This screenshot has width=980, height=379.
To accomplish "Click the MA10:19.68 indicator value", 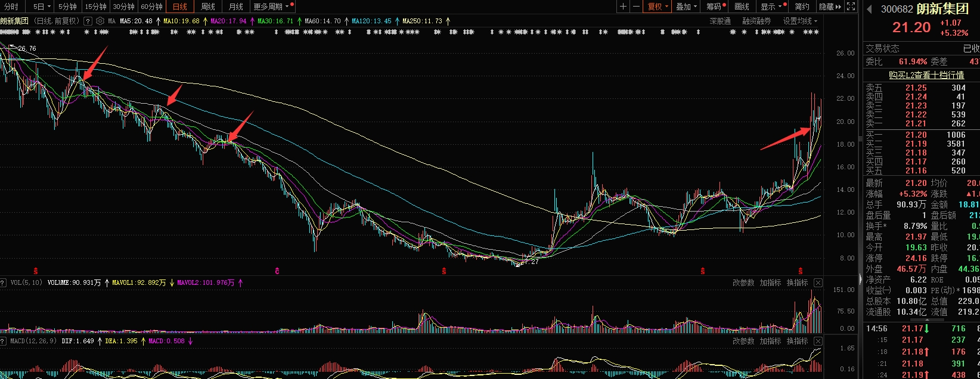I will [181, 21].
